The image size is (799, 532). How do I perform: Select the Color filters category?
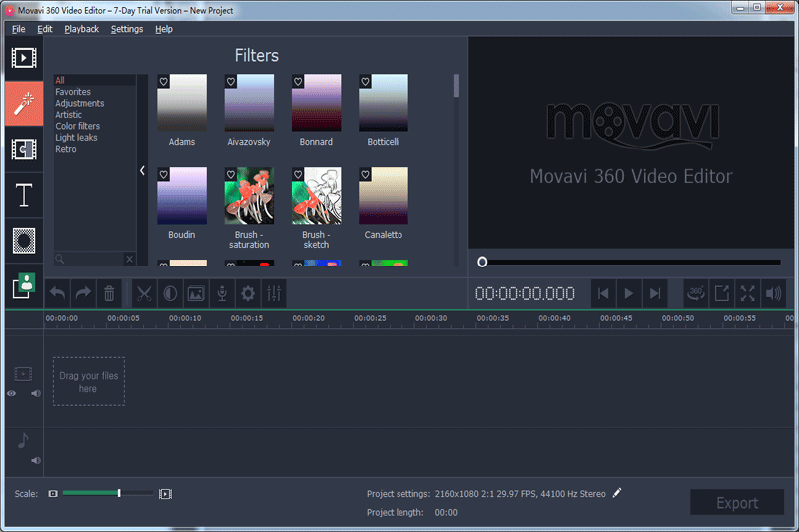coord(78,126)
